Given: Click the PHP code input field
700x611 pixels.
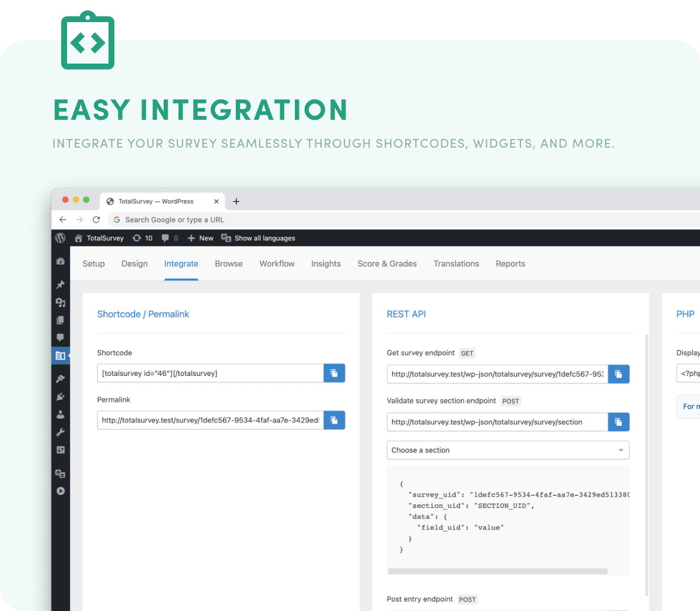Looking at the screenshot, I should click(x=688, y=373).
